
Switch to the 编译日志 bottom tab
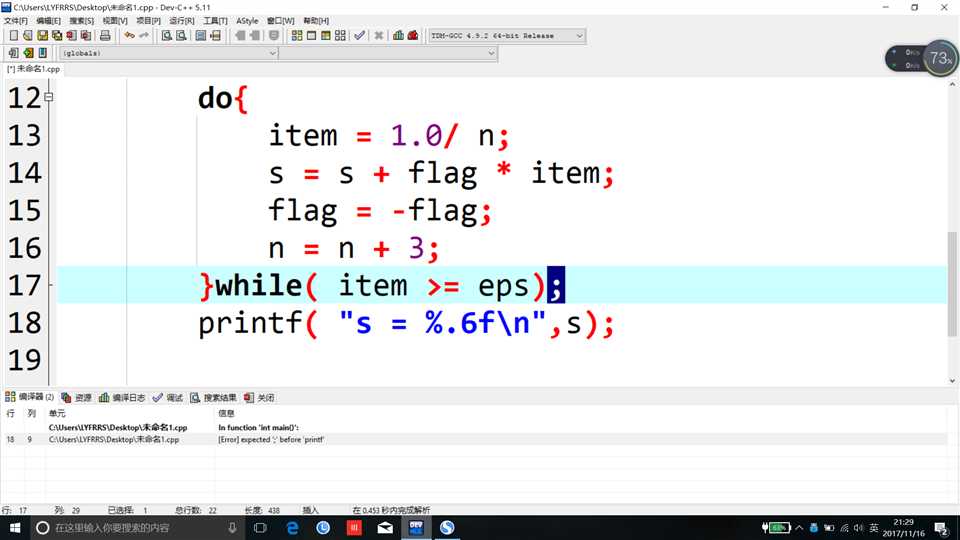point(122,397)
